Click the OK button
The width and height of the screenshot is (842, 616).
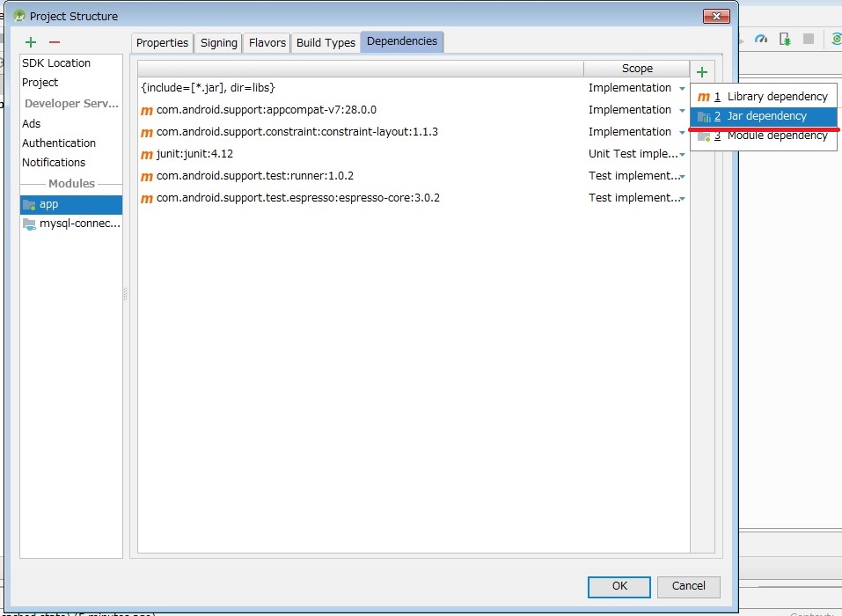(x=619, y=586)
